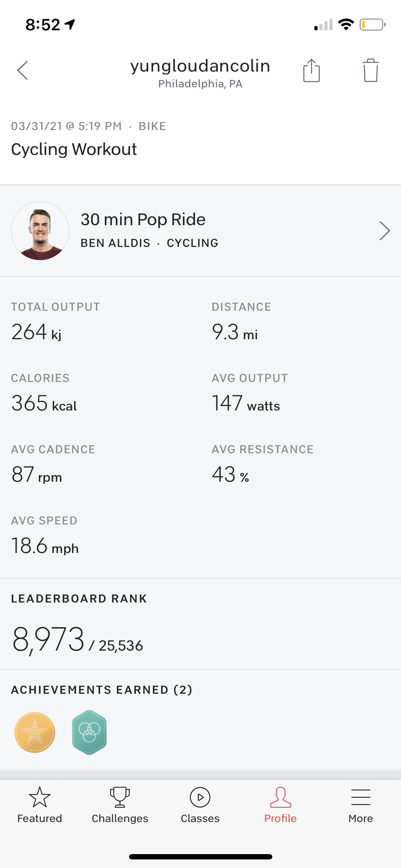Image resolution: width=401 pixels, height=868 pixels.
Task: Tap the Avg Output 147 watts stat
Action: [246, 403]
